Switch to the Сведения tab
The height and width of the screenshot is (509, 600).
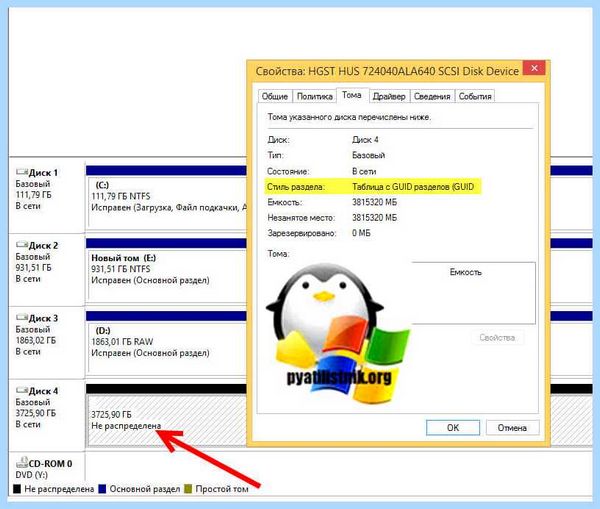(x=432, y=96)
